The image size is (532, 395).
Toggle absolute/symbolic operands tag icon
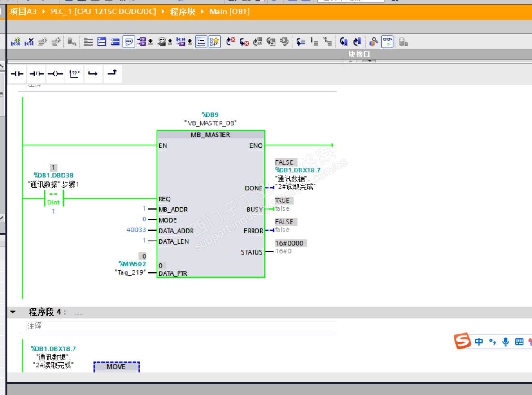[x=142, y=42]
